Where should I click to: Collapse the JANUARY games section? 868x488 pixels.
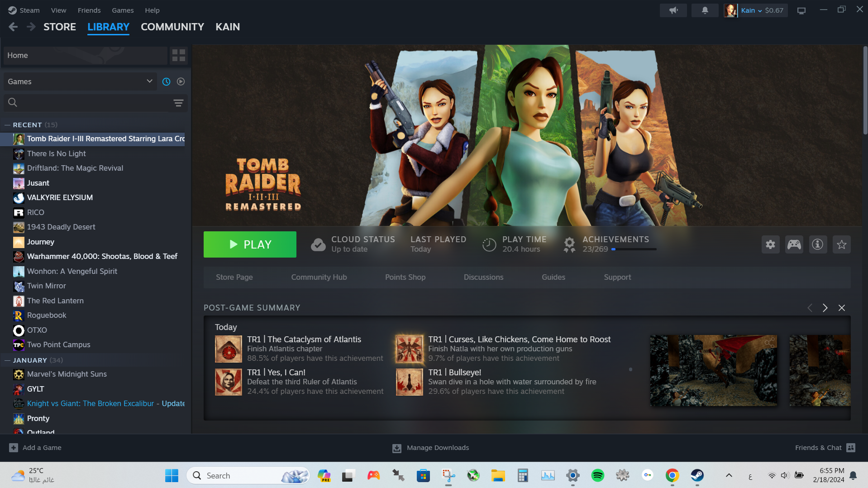click(x=7, y=360)
